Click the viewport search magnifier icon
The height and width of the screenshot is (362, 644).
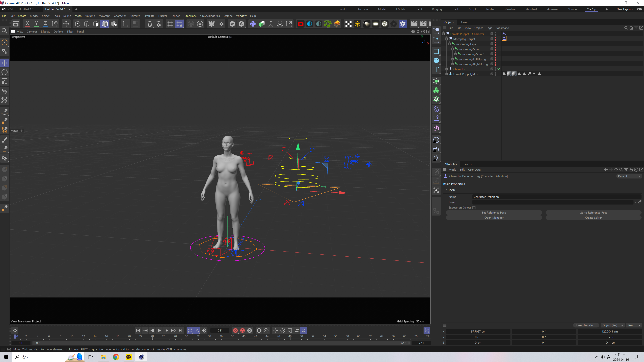pos(5,31)
